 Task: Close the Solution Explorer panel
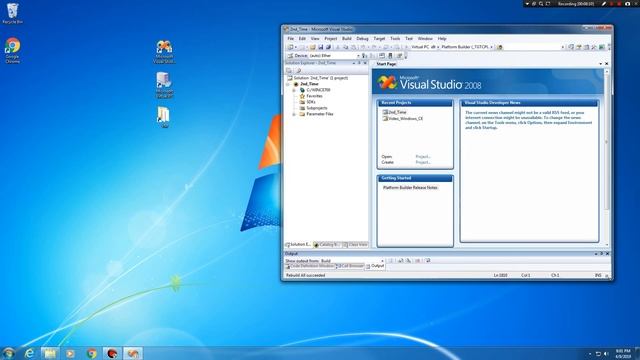[365, 63]
